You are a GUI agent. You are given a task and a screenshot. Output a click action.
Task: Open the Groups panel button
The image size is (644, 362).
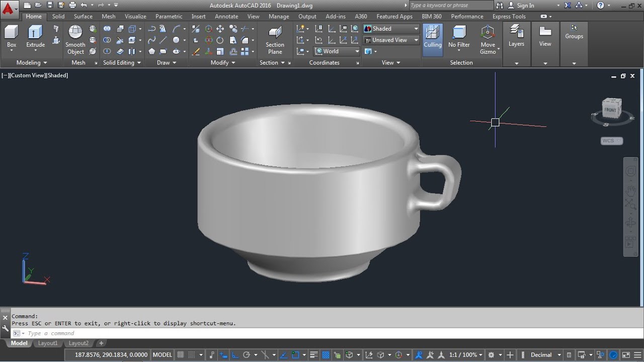[574, 32]
